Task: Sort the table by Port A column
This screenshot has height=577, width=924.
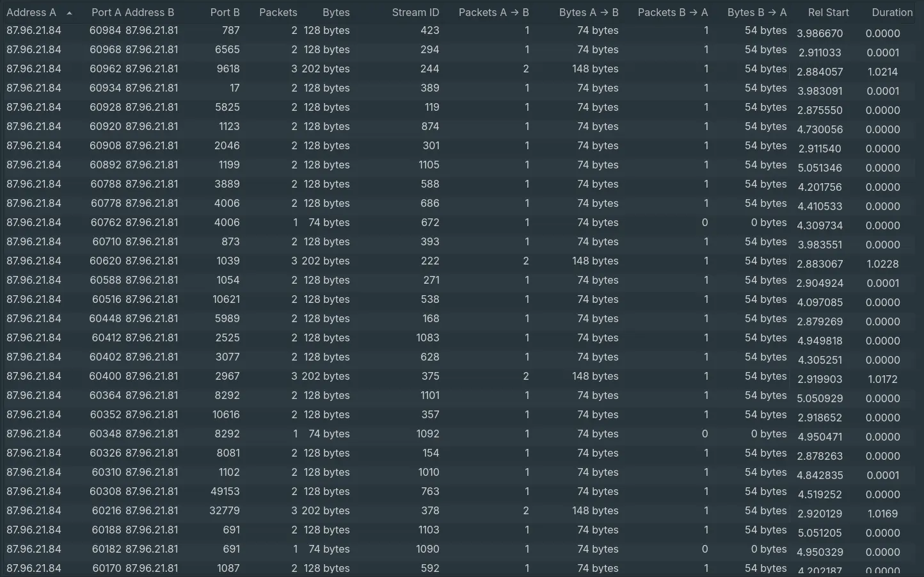Action: click(106, 12)
